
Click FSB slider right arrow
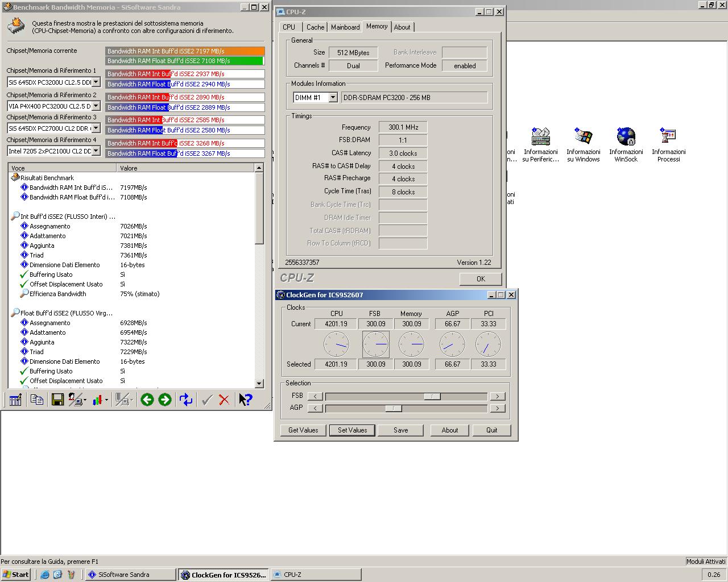(x=498, y=396)
